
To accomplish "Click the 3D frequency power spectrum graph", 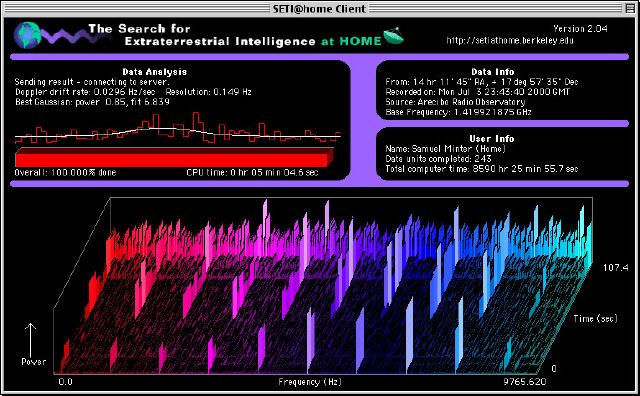I will pos(322,286).
